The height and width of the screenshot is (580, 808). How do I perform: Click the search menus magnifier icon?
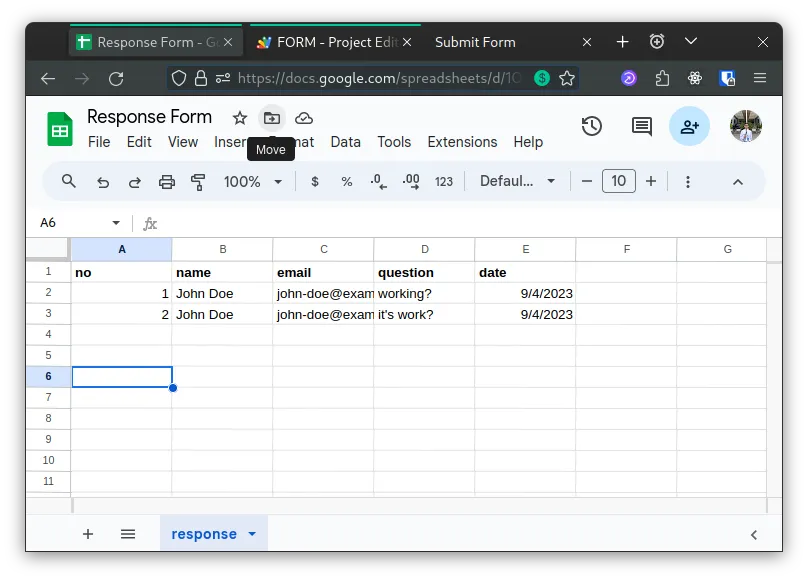[x=69, y=182]
